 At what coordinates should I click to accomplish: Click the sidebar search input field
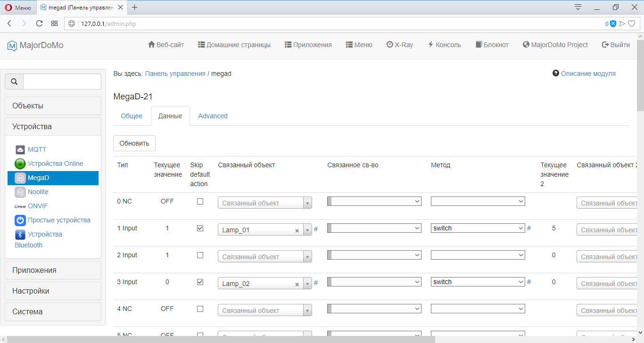[62, 82]
